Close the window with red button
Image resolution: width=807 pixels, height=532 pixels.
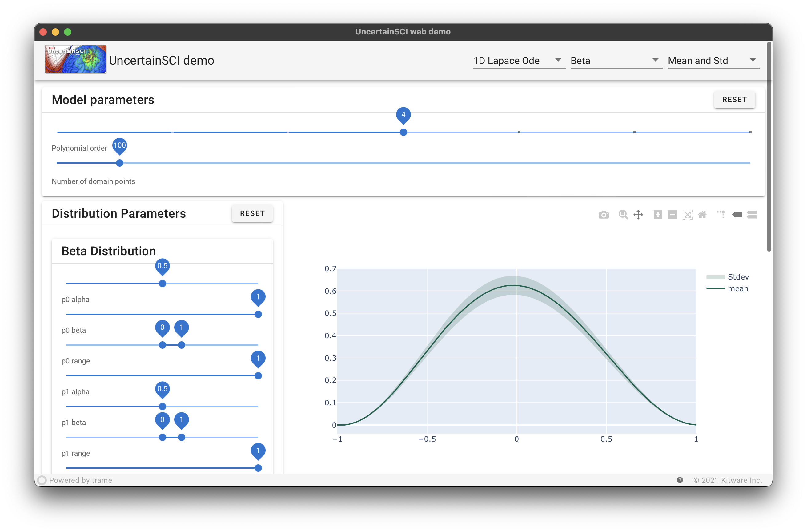click(x=43, y=32)
